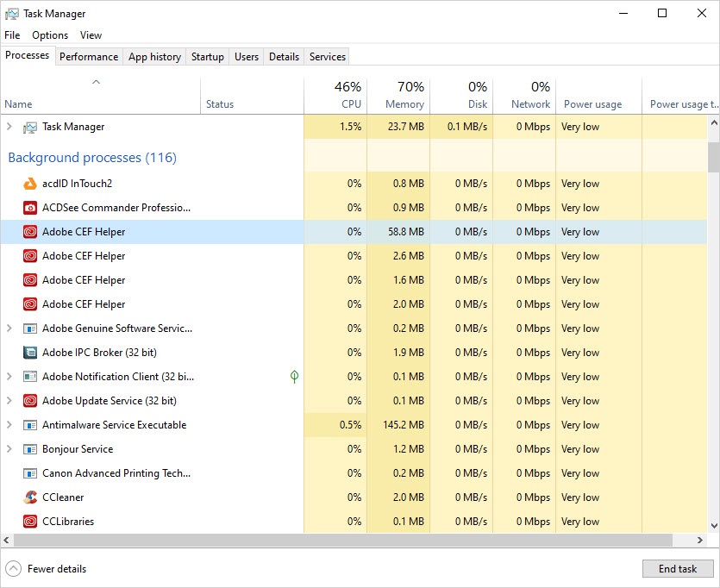
Task: Open the View menu
Action: 91,35
